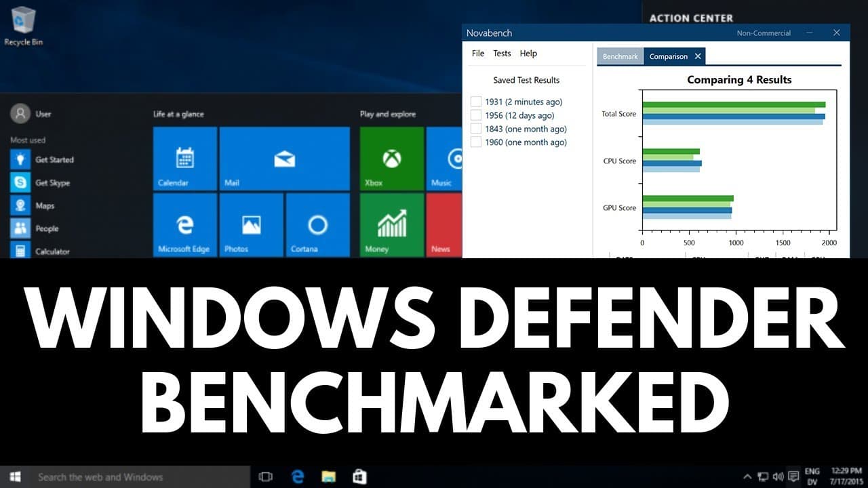Open File Explorer from the taskbar

click(329, 476)
